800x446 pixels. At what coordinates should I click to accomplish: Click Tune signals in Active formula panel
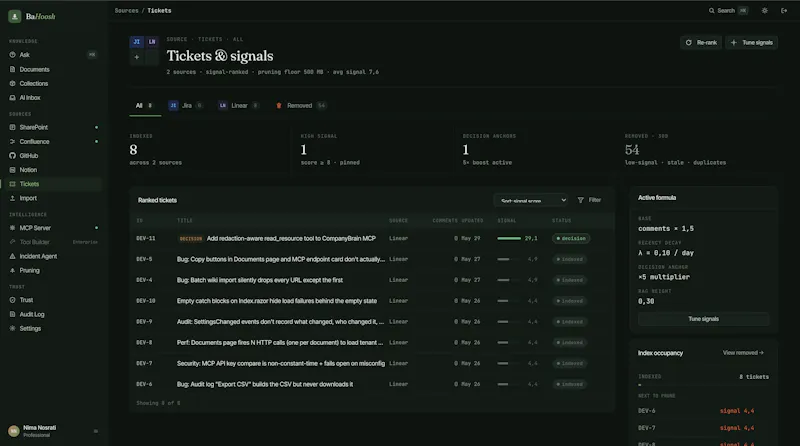pyautogui.click(x=703, y=319)
